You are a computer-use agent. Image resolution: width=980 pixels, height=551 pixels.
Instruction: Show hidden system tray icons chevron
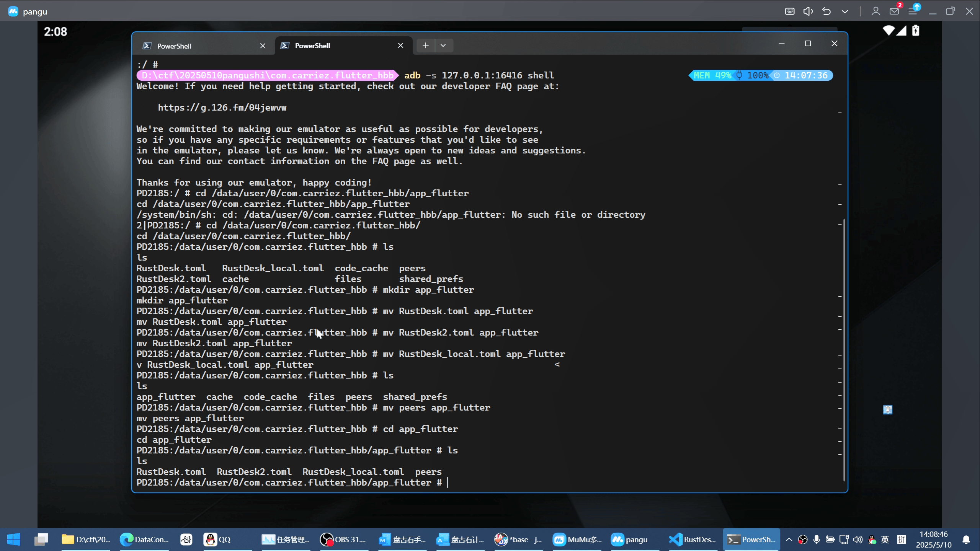(789, 540)
